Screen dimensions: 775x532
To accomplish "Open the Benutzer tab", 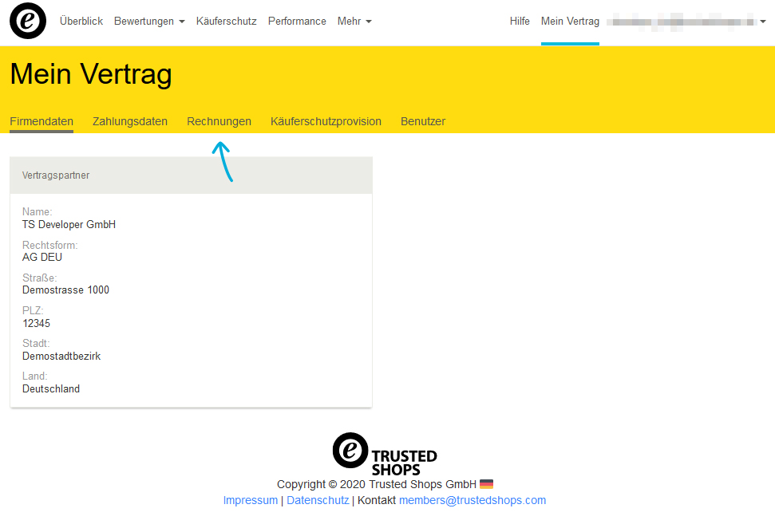I will [x=423, y=121].
